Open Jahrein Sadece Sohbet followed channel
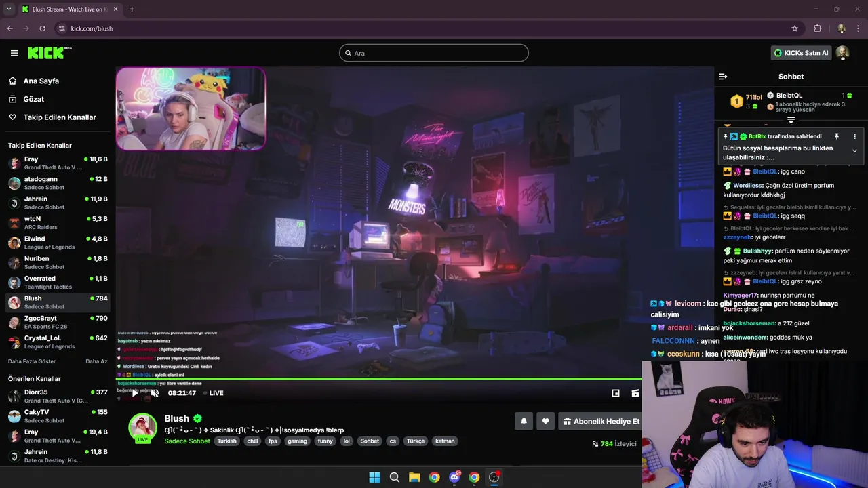The image size is (868, 488). 58,203
